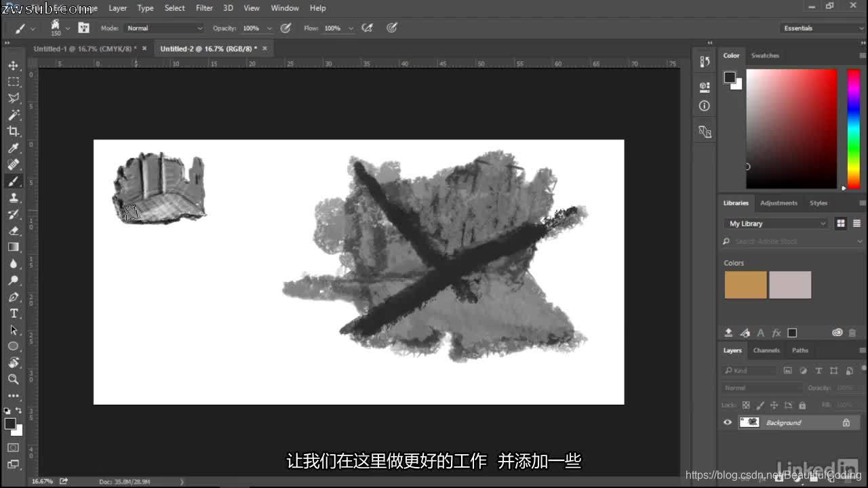This screenshot has height=488, width=868.
Task: Select the Clone Stamp tool
Action: [14, 198]
